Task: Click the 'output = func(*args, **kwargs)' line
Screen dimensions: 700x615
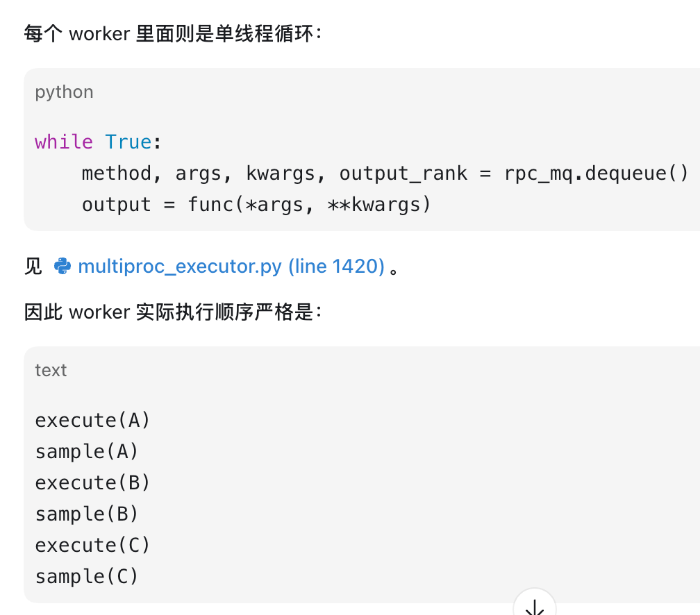Action: [256, 205]
